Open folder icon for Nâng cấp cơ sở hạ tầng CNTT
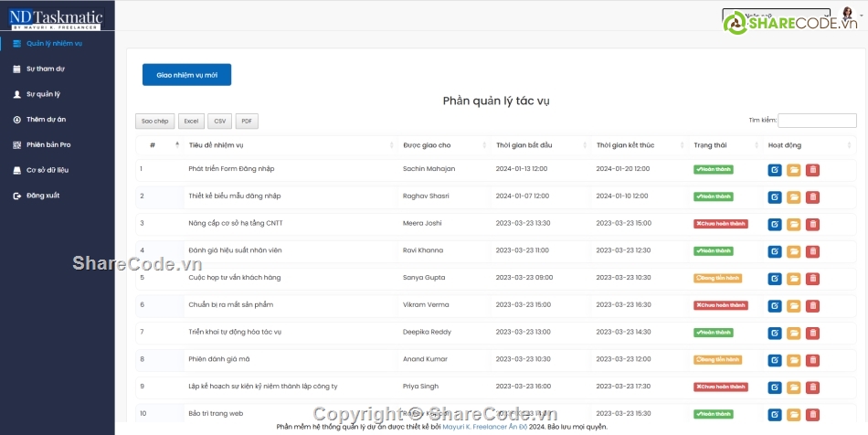The width and height of the screenshot is (868, 435). point(794,224)
